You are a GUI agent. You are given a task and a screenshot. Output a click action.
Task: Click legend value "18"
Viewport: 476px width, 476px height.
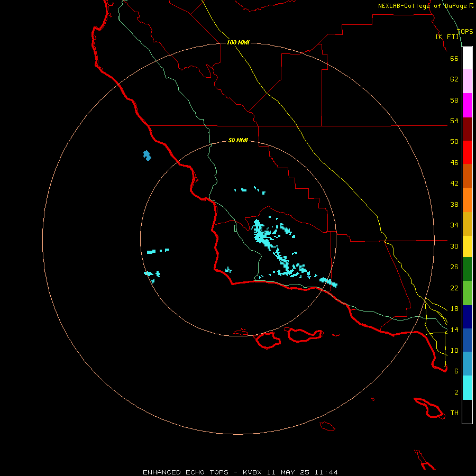454,309
